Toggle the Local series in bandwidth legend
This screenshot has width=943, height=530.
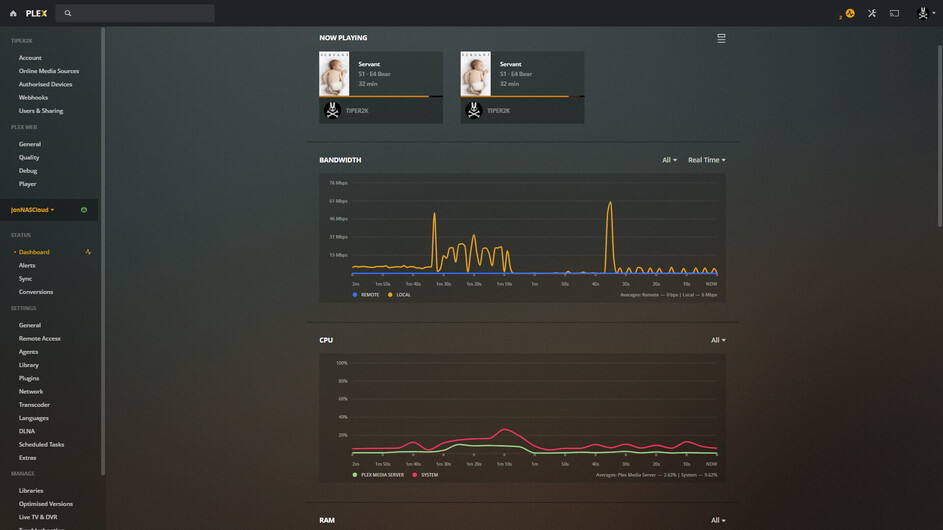[x=399, y=295]
